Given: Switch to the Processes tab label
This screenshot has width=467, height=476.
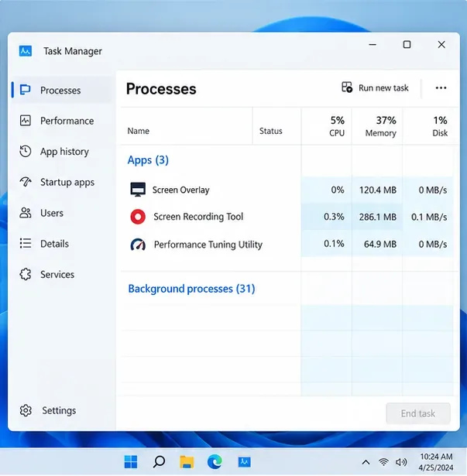Looking at the screenshot, I should pos(60,91).
